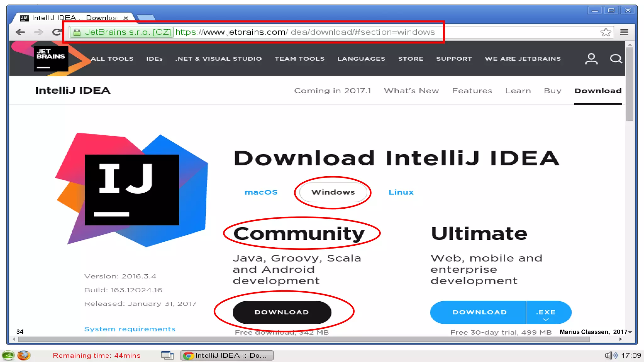644x362 pixels.
Task: Select the Windows platform option
Action: point(333,192)
